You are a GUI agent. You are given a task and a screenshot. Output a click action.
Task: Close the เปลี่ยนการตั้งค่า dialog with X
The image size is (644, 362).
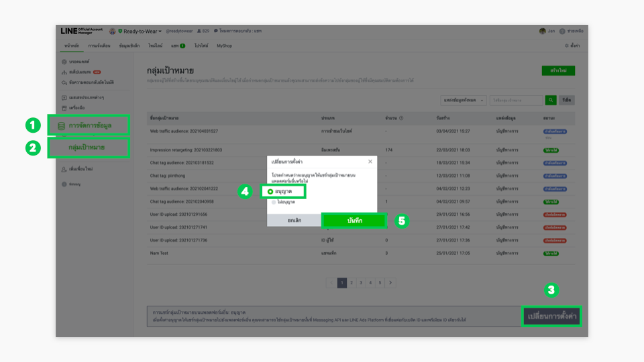pos(370,162)
